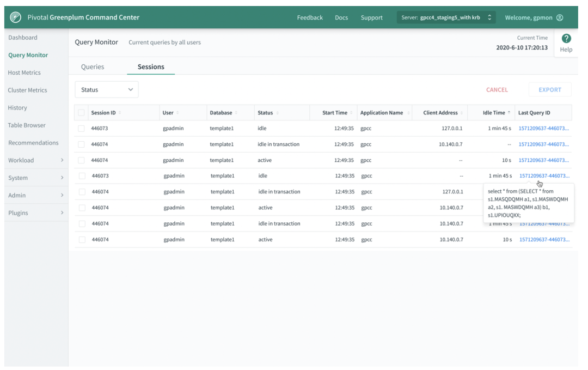Open Table Browser in the sidebar
This screenshot has width=588, height=370.
pyautogui.click(x=27, y=125)
